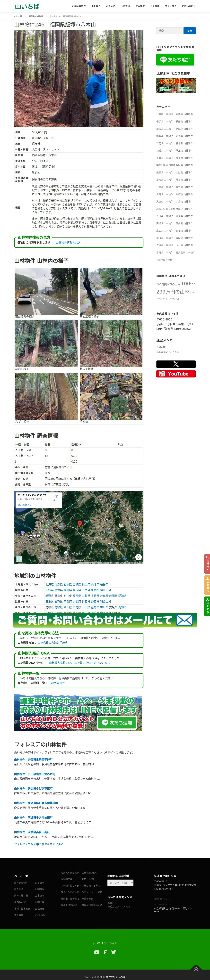This screenshot has width=210, height=980.
Task: Open 鹿児島県日置市伊集院町 property listing link
Action: pos(36,803)
